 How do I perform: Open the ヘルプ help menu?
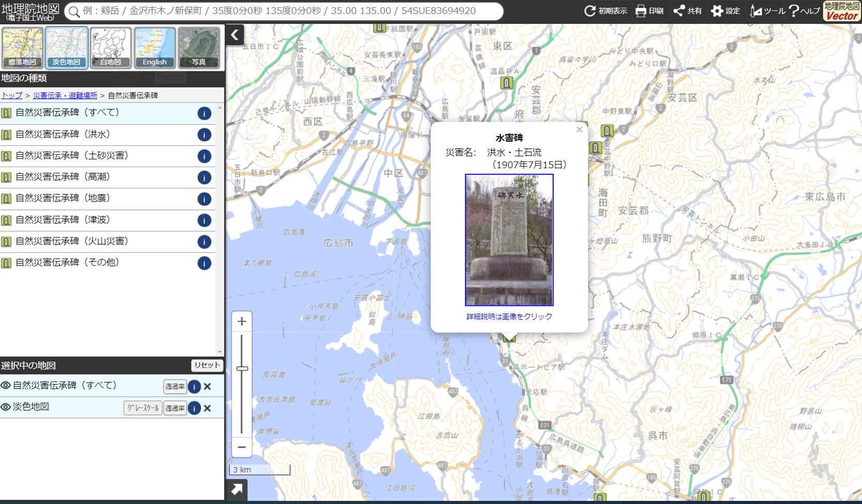pyautogui.click(x=805, y=11)
